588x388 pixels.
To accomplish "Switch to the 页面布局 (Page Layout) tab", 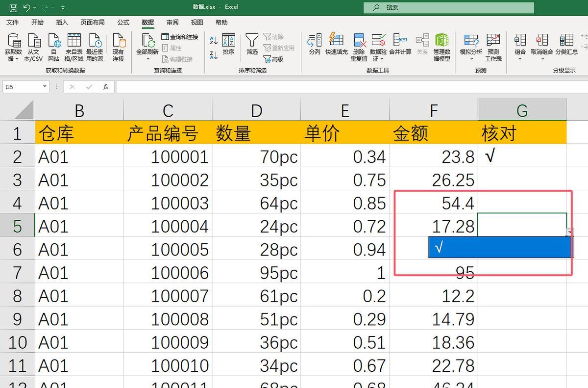I will [93, 22].
